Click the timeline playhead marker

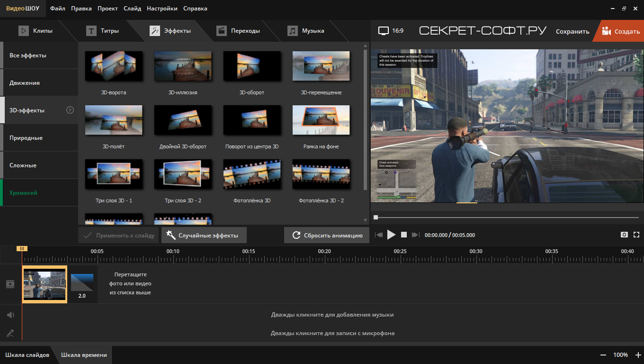click(x=22, y=248)
